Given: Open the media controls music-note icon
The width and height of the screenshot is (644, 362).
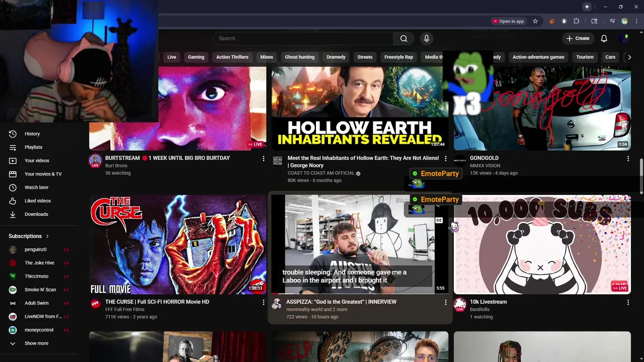Looking at the screenshot, I should [x=612, y=21].
